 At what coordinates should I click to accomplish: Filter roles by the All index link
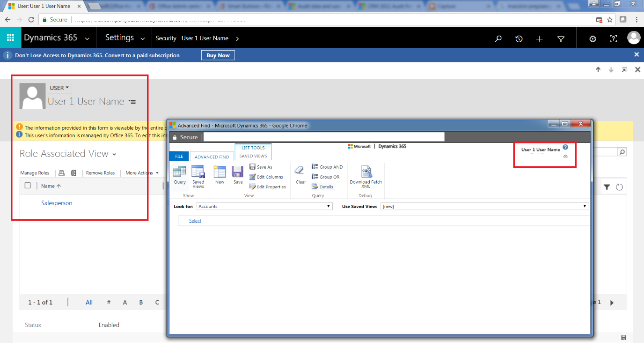click(x=89, y=302)
